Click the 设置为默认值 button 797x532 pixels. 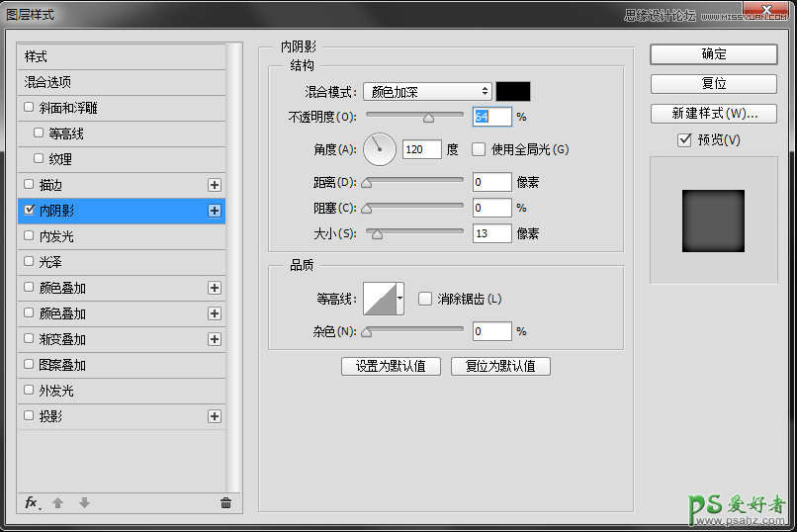pos(391,366)
